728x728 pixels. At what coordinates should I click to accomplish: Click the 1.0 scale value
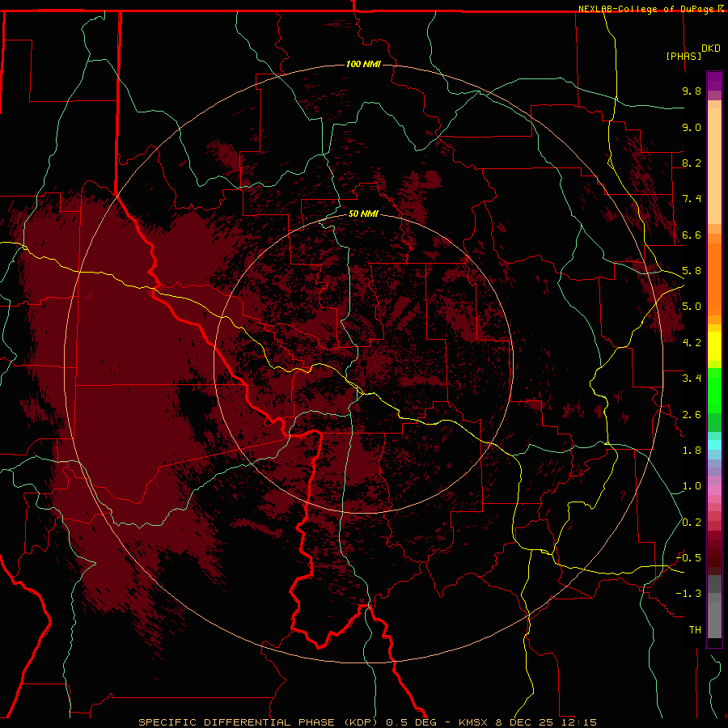[692, 486]
